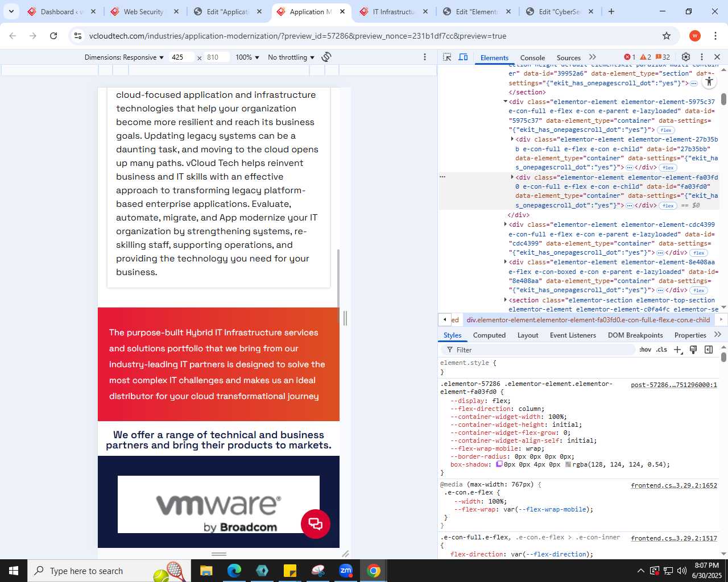Click the flex badge on the 8e408aa div
728x582 pixels.
tap(699, 290)
